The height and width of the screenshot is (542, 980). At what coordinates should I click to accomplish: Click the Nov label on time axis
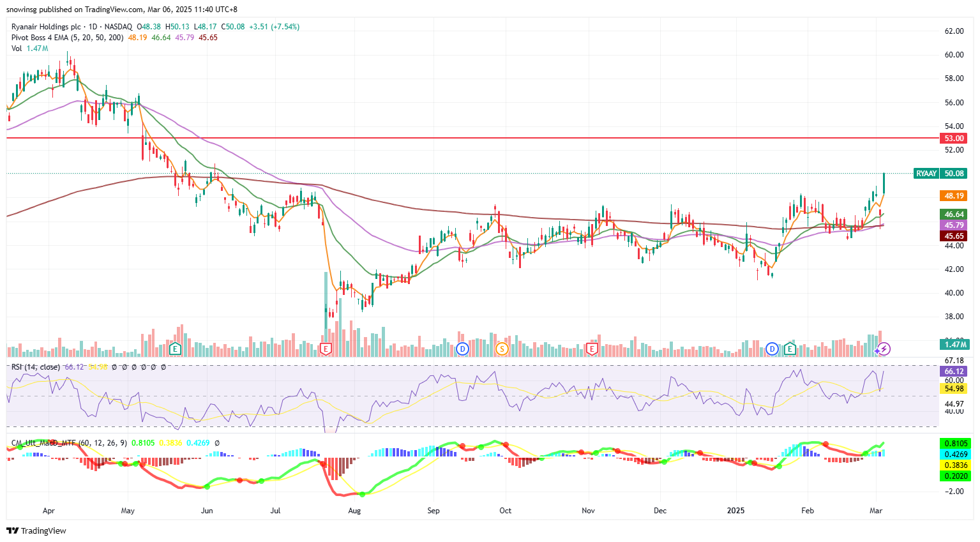[x=589, y=511]
